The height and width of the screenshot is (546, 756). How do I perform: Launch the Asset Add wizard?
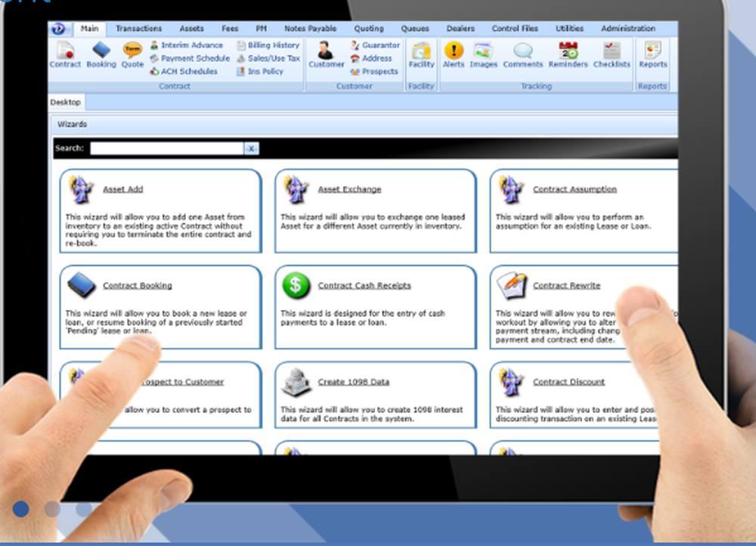[x=122, y=189]
